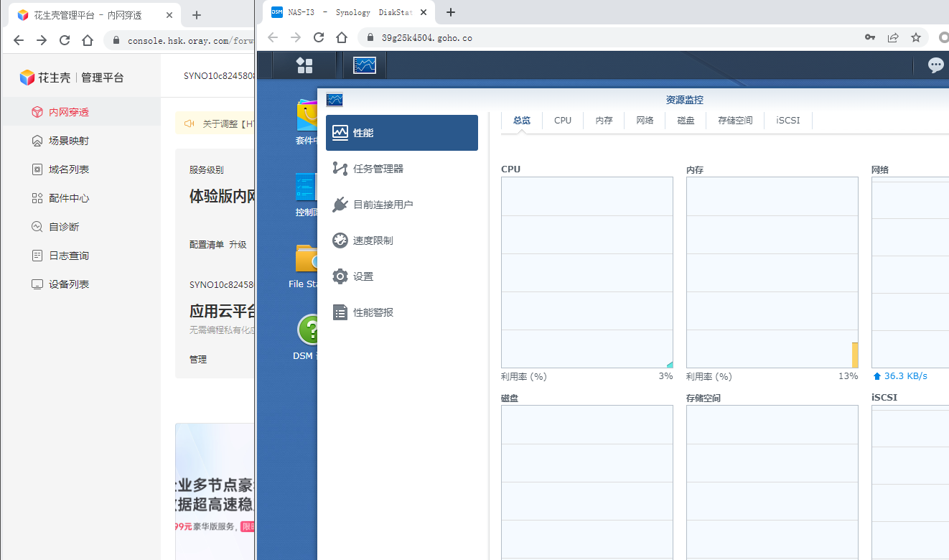Viewport: 949px width, 560px height.
Task: Switch to 磁盘 tab
Action: [x=686, y=121]
